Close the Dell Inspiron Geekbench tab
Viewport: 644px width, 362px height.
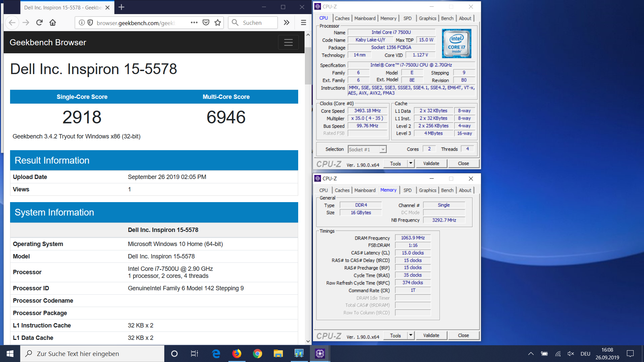(107, 7)
